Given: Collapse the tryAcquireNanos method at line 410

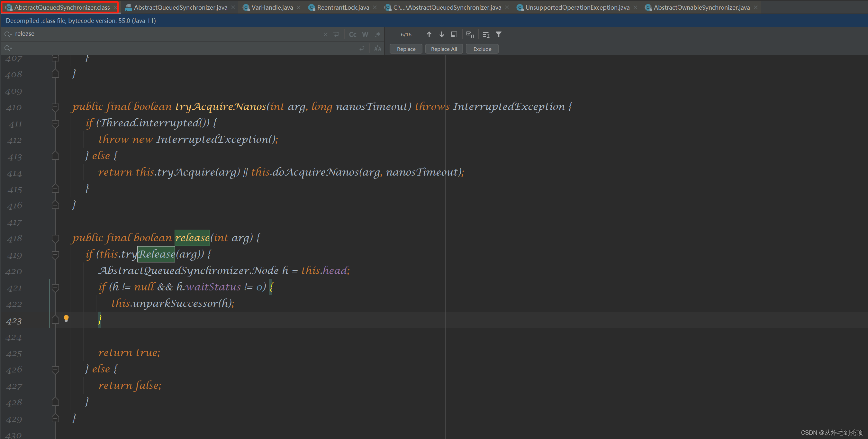Looking at the screenshot, I should click(55, 107).
